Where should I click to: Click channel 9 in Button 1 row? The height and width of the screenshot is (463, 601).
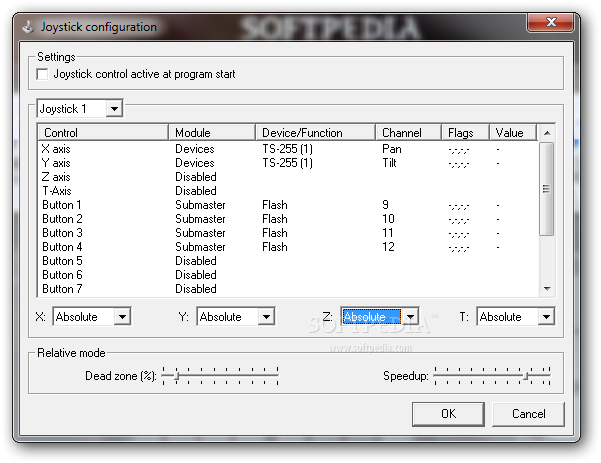coord(385,205)
